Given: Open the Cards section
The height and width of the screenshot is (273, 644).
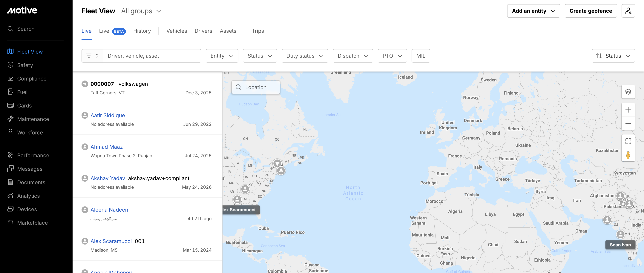Looking at the screenshot, I should pos(19,106).
